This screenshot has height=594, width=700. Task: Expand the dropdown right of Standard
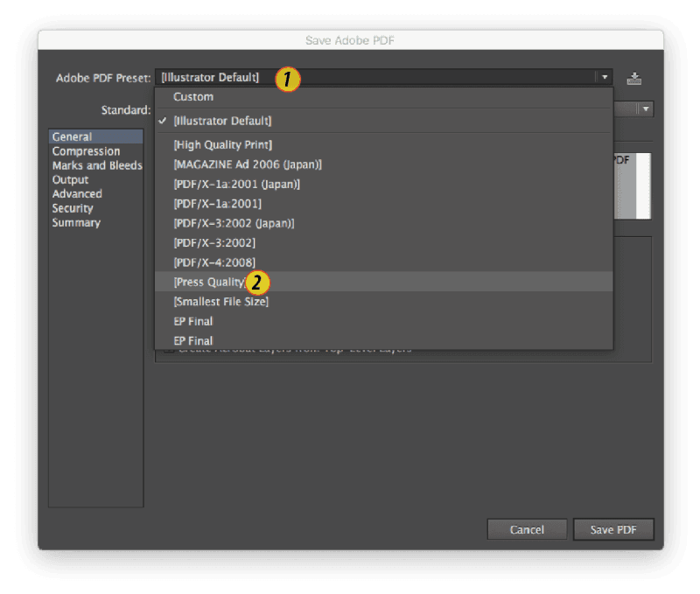[x=645, y=109]
